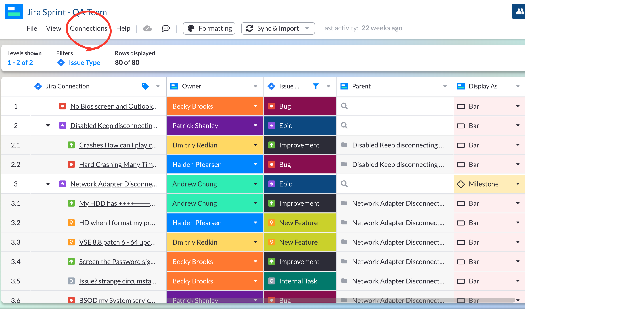Open the Owner column header dropdown

(x=255, y=87)
